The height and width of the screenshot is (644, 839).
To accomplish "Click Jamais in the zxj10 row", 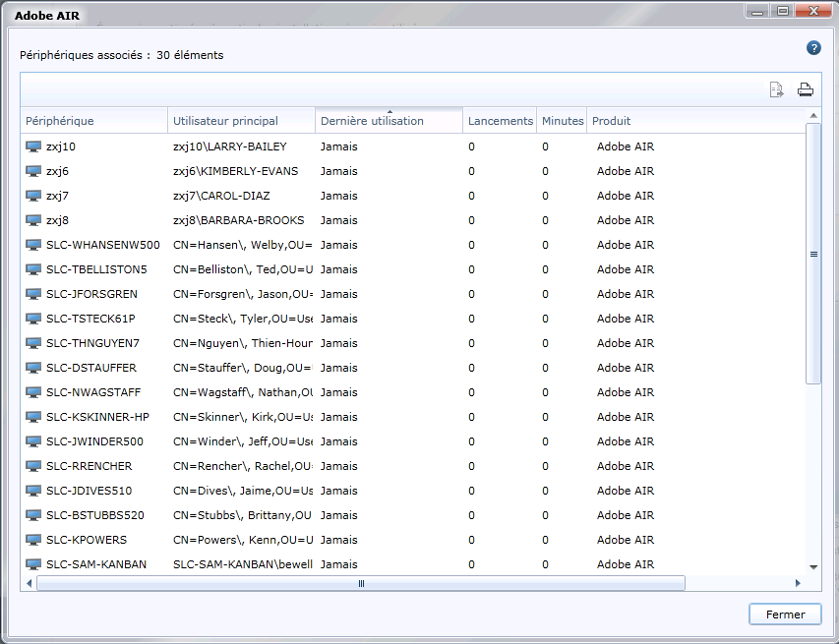I will (x=338, y=146).
